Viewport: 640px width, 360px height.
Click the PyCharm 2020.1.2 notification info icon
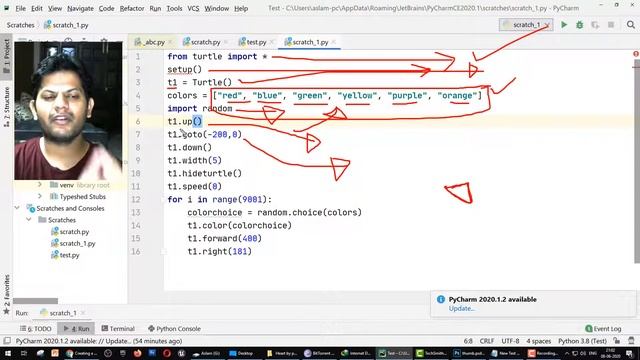pyautogui.click(x=441, y=299)
